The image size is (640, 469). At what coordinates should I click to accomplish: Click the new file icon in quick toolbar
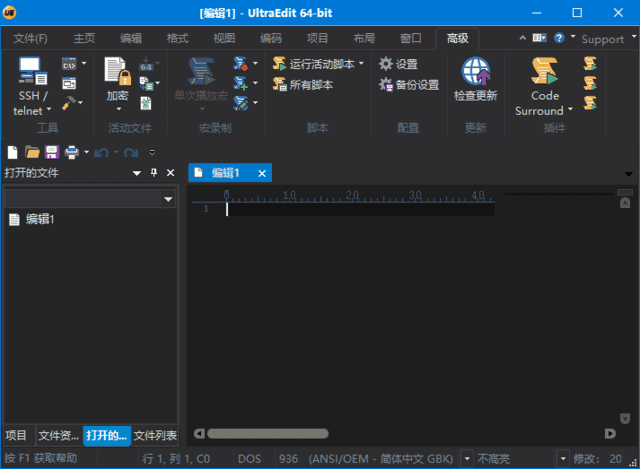tap(12, 152)
